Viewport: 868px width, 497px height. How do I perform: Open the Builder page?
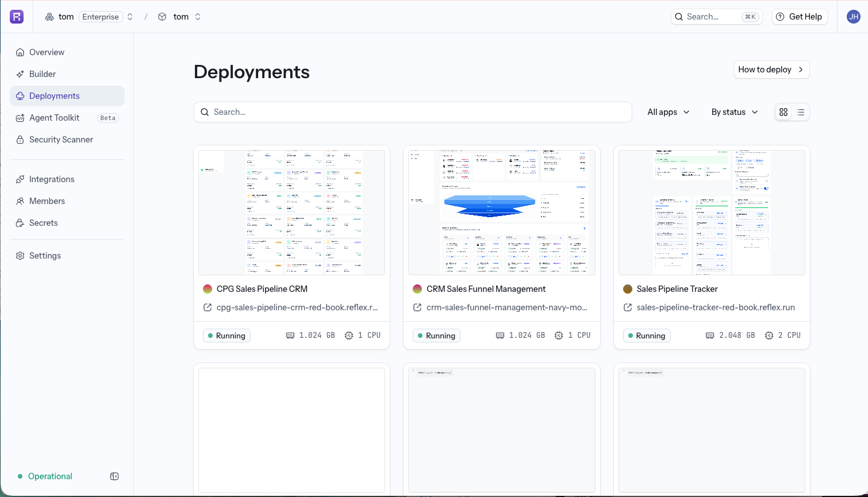[67, 74]
